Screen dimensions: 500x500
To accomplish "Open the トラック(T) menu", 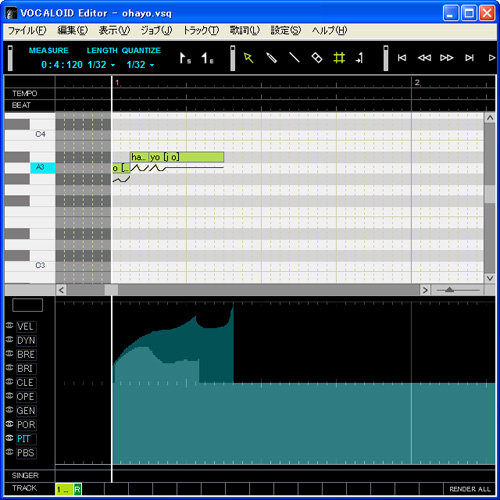I will [x=201, y=31].
